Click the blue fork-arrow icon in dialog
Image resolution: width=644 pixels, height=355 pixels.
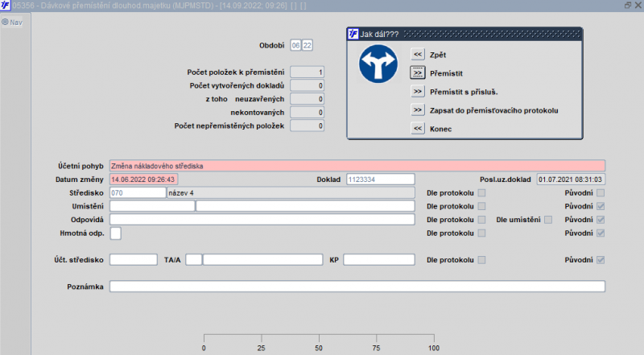(378, 64)
